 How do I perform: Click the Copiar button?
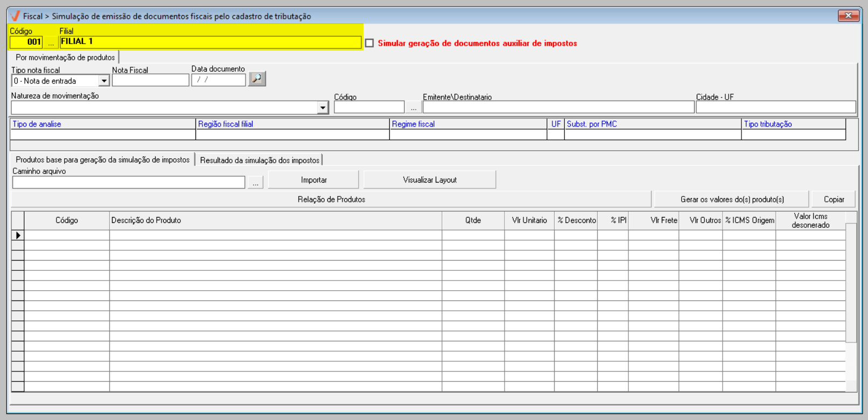(834, 199)
